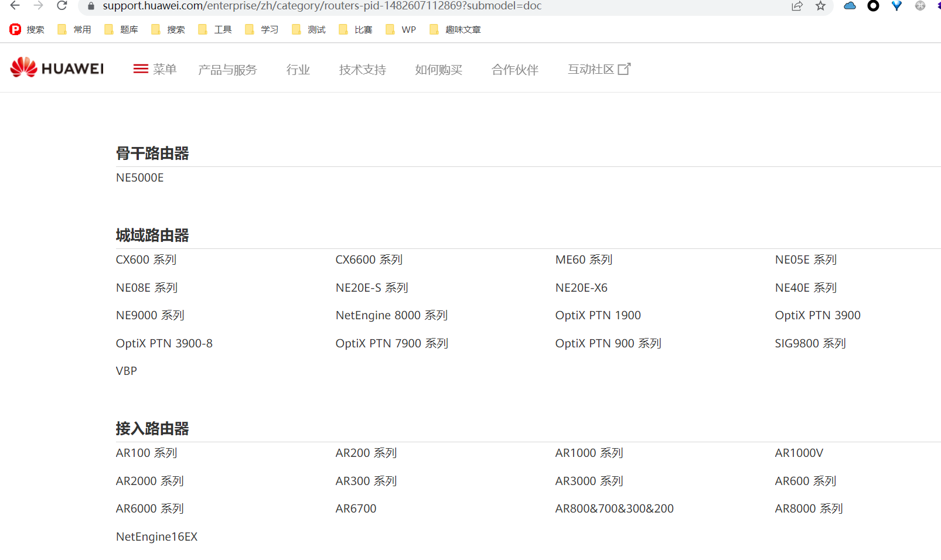941x560 pixels.
Task: Click the padlock site security icon
Action: 91,6
